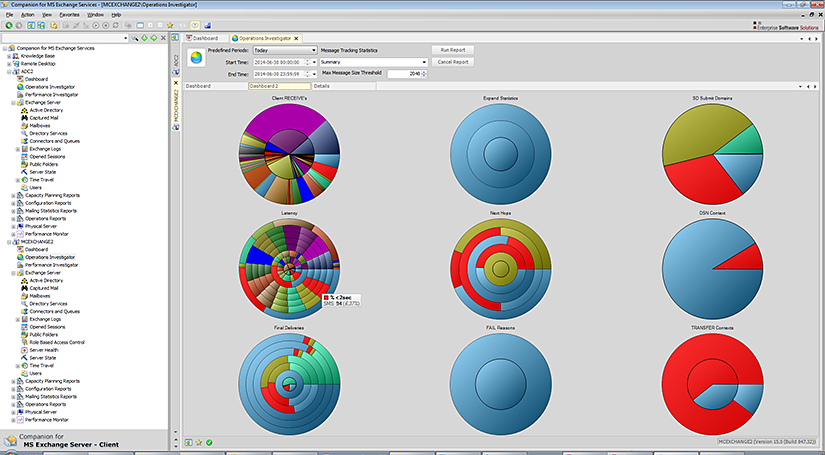The image size is (825, 455).
Task: Select Directory Services under MCEXCHANGE2
Action: 48,304
